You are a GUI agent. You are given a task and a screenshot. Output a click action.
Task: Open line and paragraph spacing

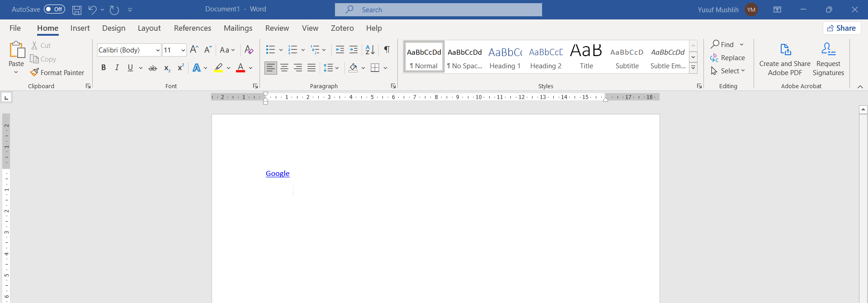[329, 68]
